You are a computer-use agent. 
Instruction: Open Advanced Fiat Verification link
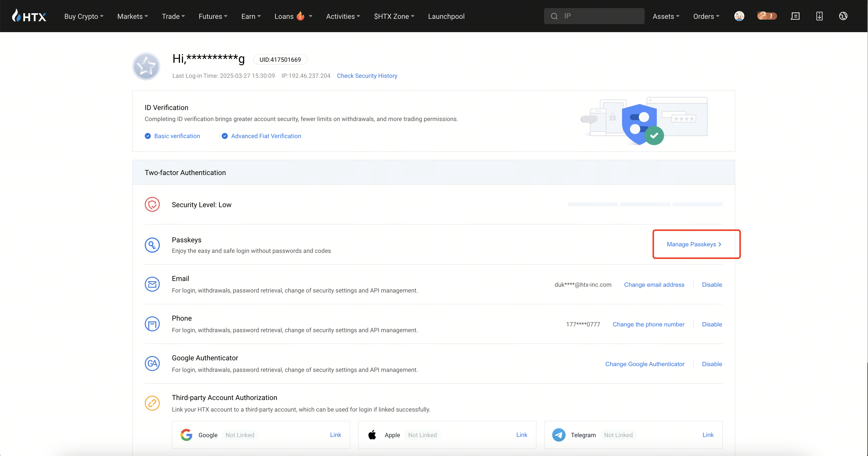(x=266, y=136)
